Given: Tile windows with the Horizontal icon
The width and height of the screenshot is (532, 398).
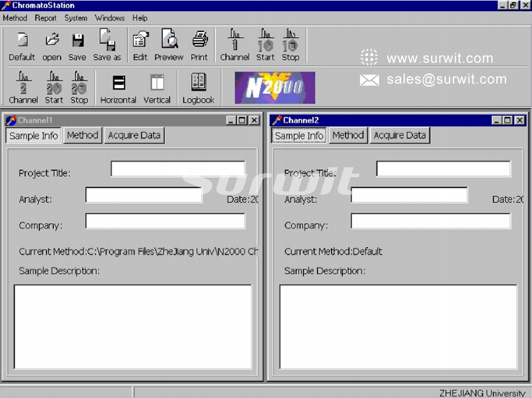Looking at the screenshot, I should coord(118,88).
